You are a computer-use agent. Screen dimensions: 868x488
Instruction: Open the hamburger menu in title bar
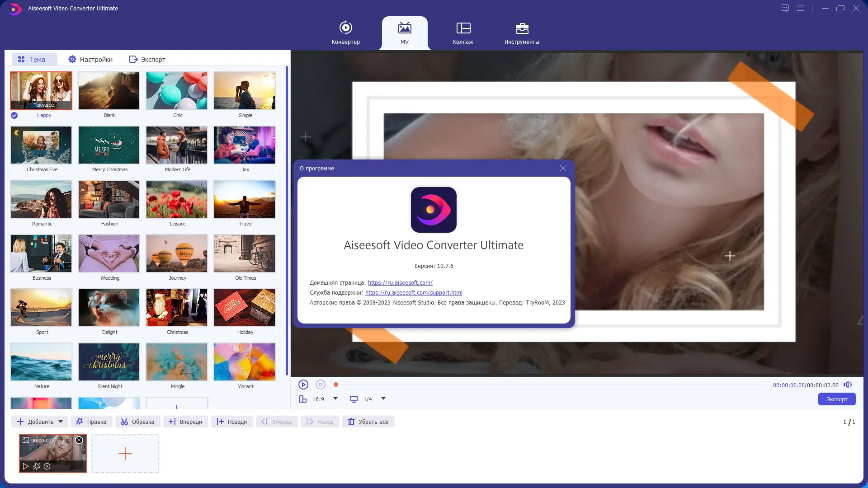(801, 8)
